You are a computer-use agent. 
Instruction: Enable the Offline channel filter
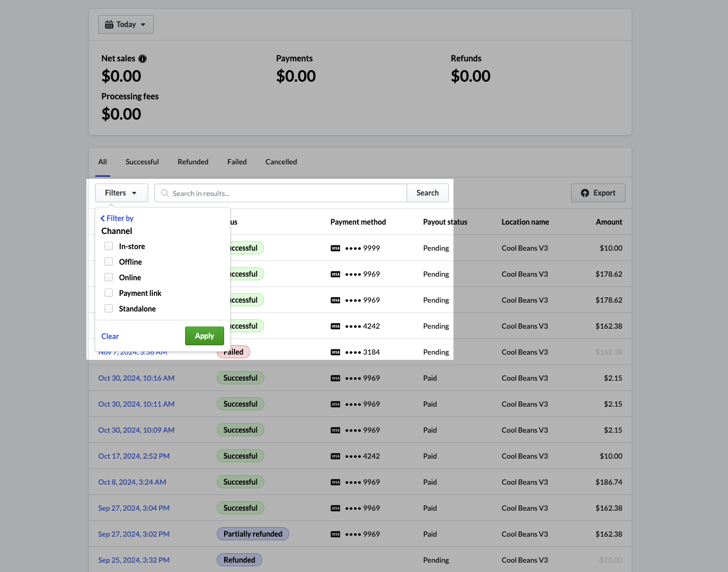(x=109, y=262)
